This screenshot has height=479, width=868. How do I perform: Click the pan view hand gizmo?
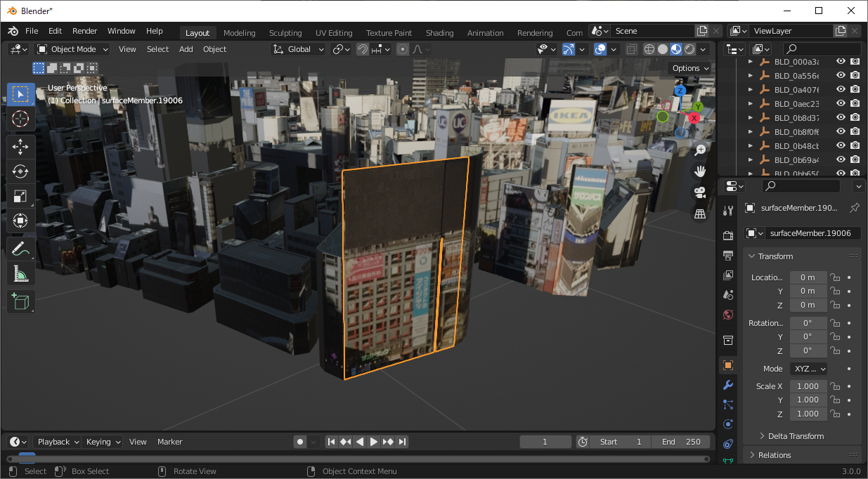[x=700, y=171]
